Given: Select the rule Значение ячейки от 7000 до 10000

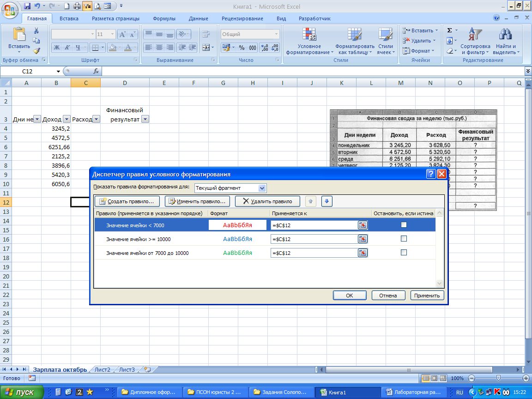Looking at the screenshot, I should point(147,253).
